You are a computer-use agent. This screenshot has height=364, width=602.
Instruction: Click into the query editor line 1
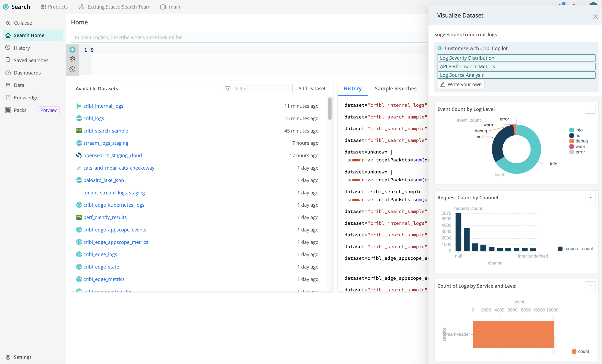click(x=259, y=50)
